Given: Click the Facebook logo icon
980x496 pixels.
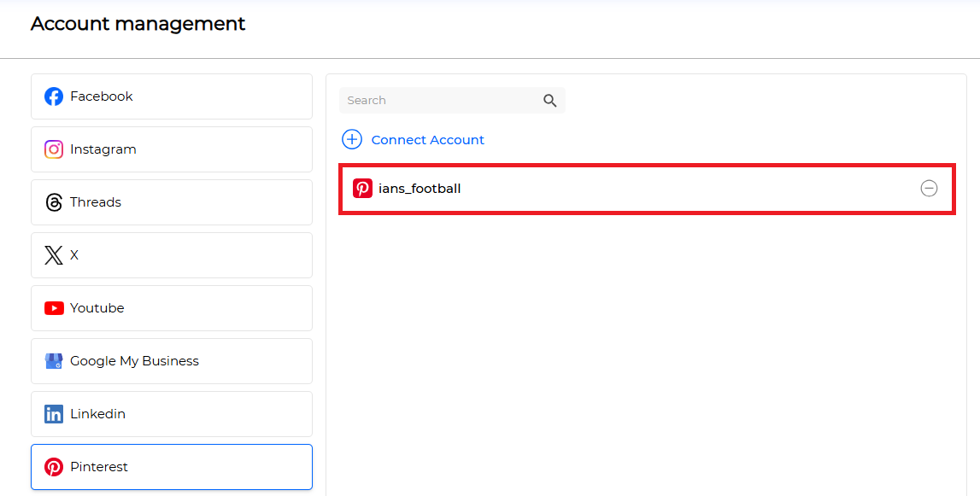Looking at the screenshot, I should point(54,96).
